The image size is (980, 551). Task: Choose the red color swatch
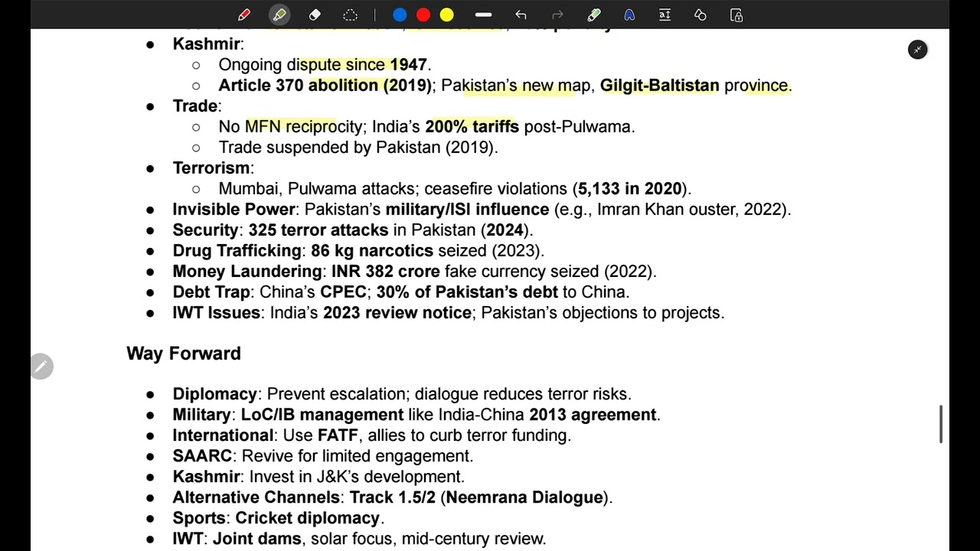(x=423, y=15)
